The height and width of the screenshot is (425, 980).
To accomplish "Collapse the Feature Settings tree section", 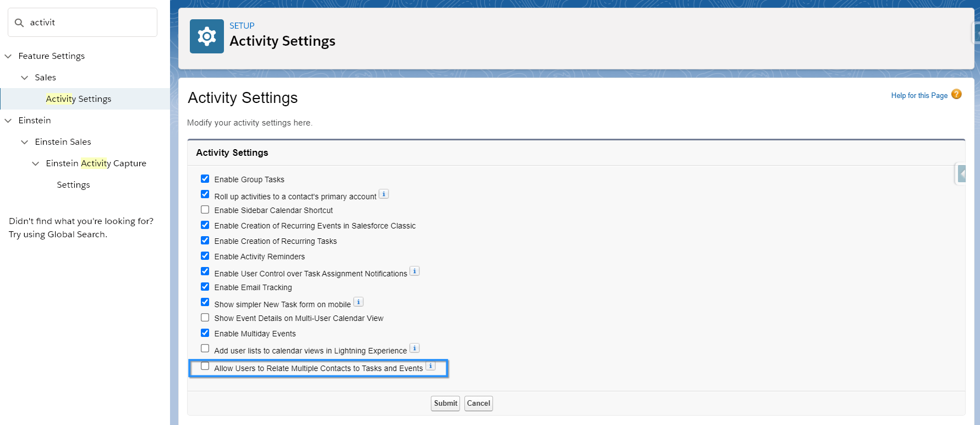I will pos(8,56).
